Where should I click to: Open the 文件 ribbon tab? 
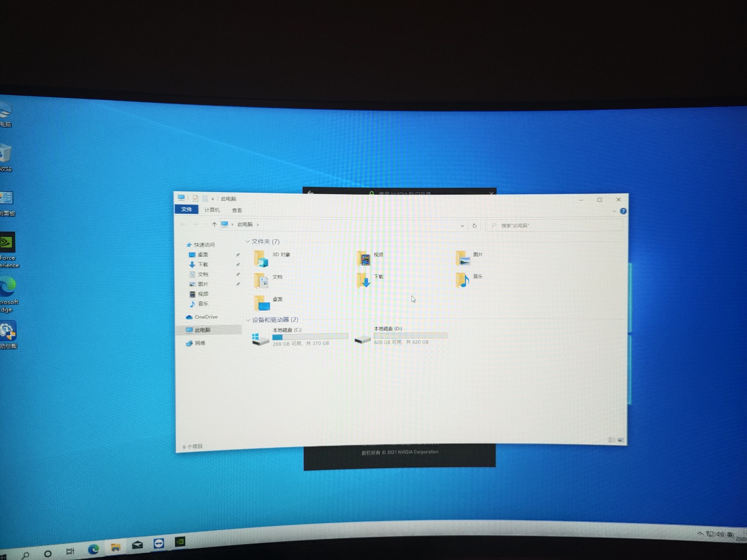(x=186, y=209)
